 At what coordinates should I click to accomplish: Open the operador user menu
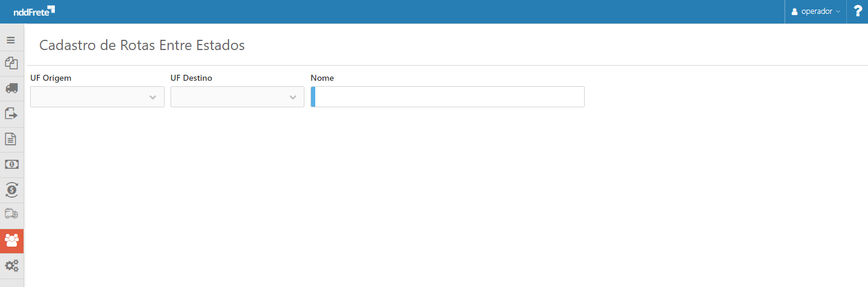(x=816, y=11)
